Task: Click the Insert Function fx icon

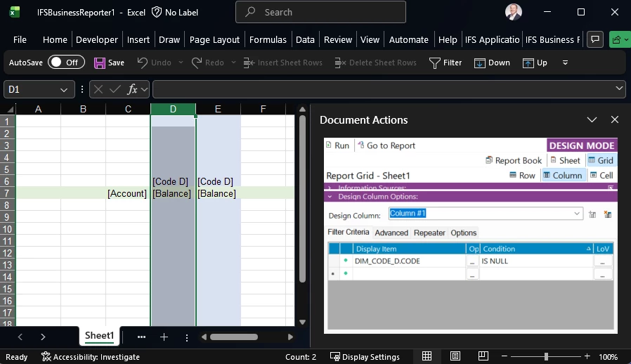Action: [x=132, y=89]
